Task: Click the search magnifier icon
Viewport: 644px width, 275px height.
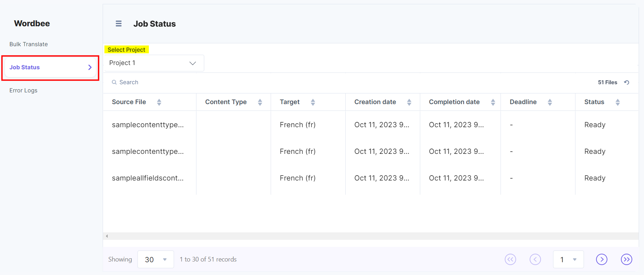Action: pyautogui.click(x=114, y=82)
